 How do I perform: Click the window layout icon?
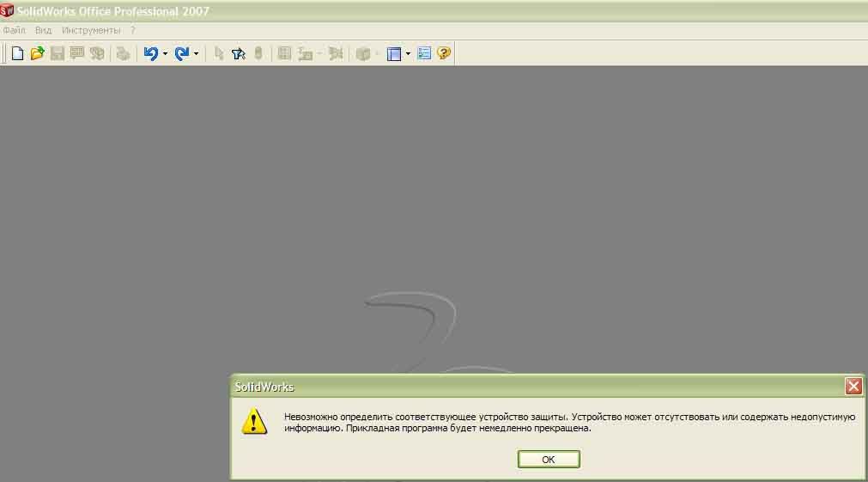[393, 53]
